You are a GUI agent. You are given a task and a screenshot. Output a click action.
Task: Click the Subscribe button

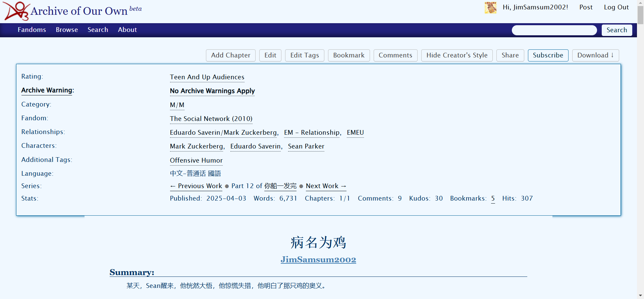click(x=548, y=55)
